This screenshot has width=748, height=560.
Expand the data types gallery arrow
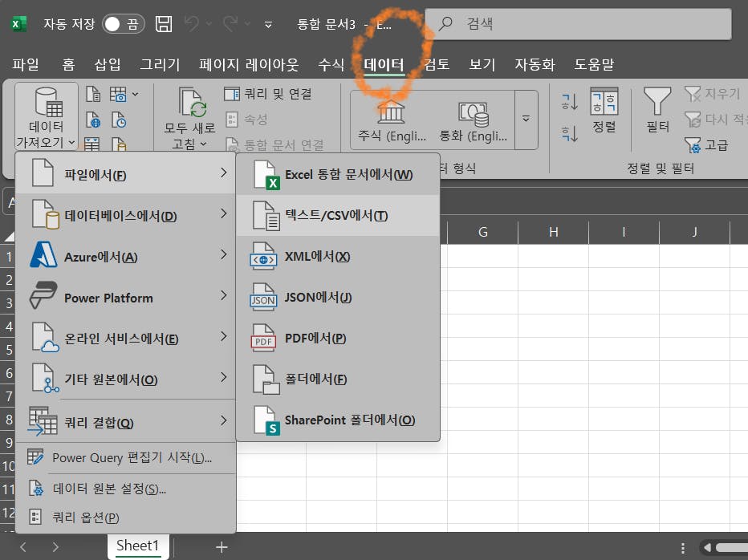point(526,120)
